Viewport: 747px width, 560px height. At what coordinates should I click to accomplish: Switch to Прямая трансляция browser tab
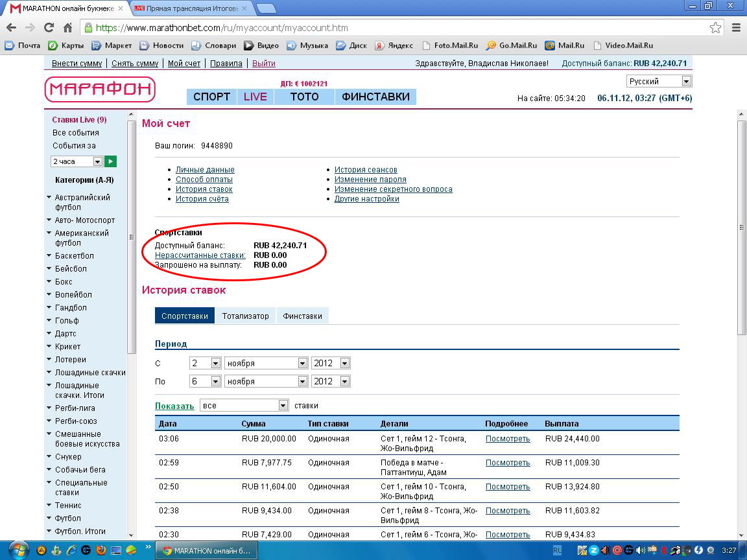[191, 8]
